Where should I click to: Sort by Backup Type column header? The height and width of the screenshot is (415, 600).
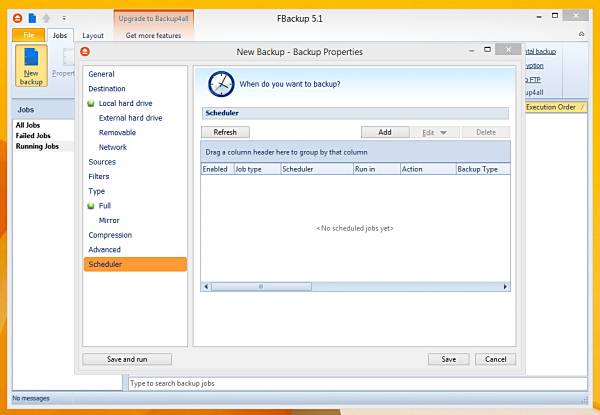[x=483, y=169]
